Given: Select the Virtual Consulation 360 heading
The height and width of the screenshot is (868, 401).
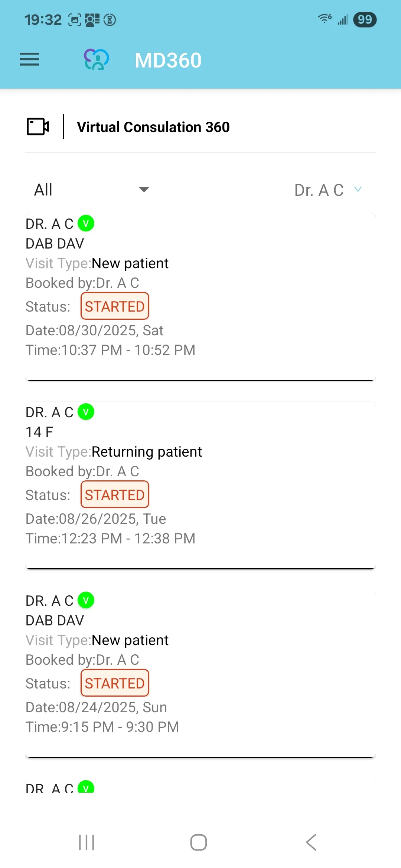Looking at the screenshot, I should pyautogui.click(x=153, y=127).
